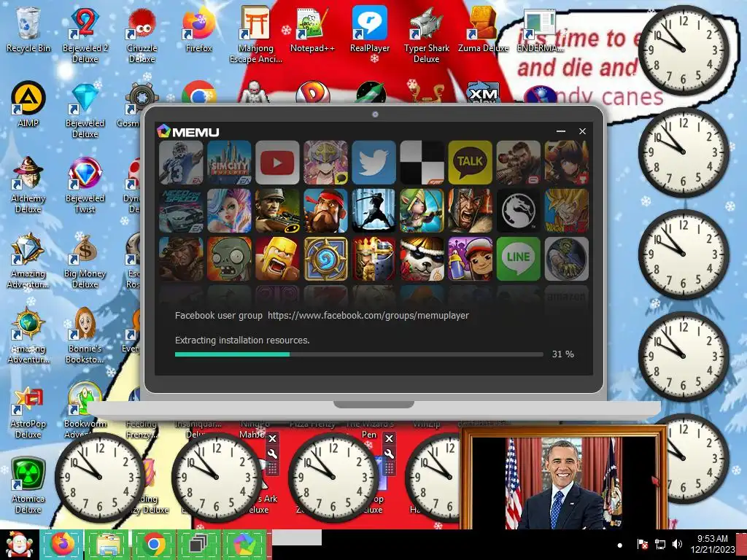Minimize the MEmu installer window
Image resolution: width=747 pixels, height=560 pixels.
pos(561,131)
